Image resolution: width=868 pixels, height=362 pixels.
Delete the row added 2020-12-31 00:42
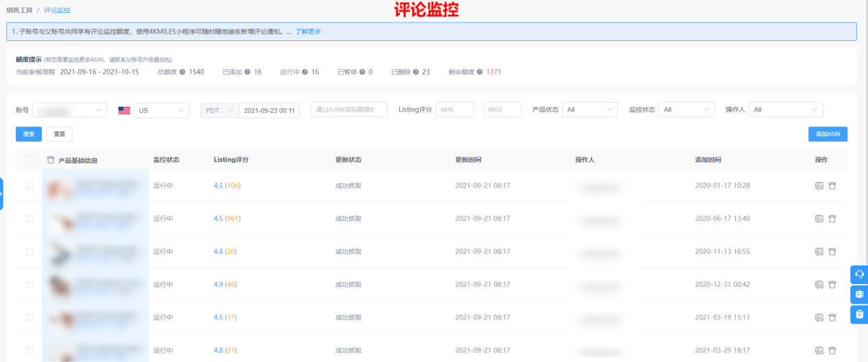coord(832,284)
